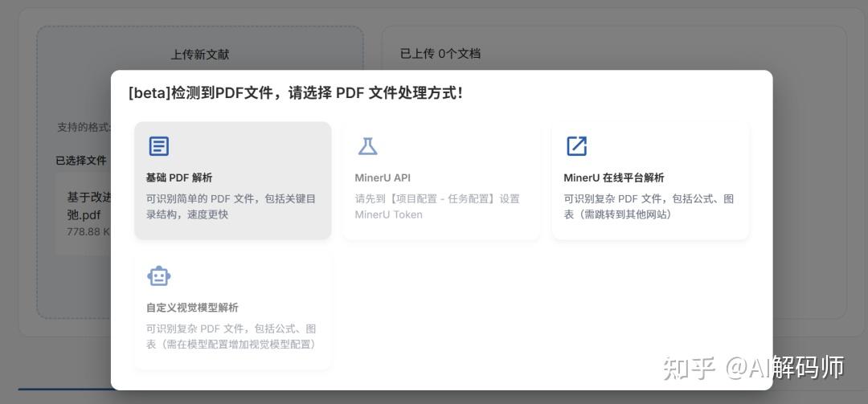Screen dimensions: 868x404
Task: Select the MinerU API option title
Action: pyautogui.click(x=383, y=178)
